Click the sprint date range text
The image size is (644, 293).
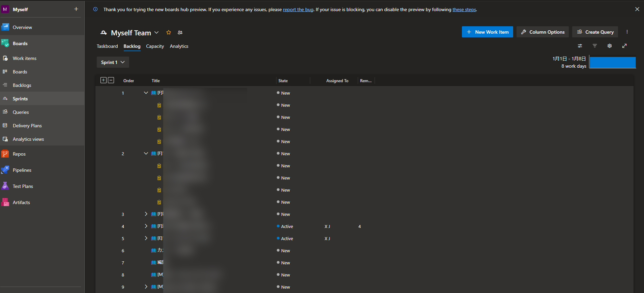point(569,59)
